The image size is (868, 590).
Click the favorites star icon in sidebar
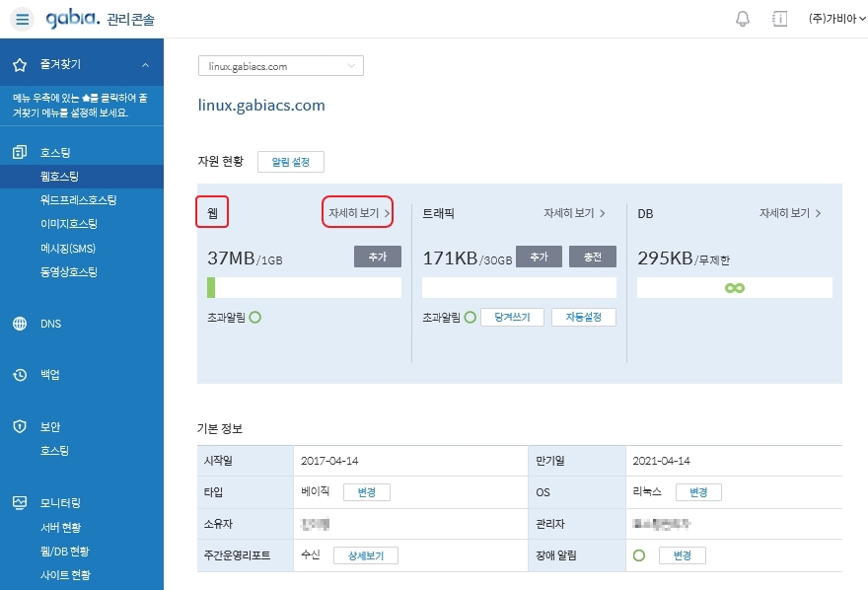(20, 65)
